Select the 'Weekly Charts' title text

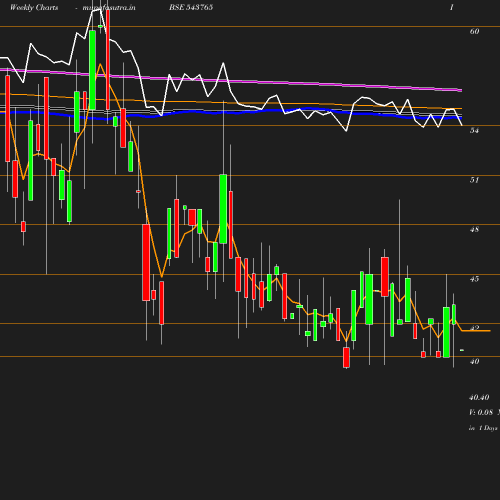tap(34, 7)
